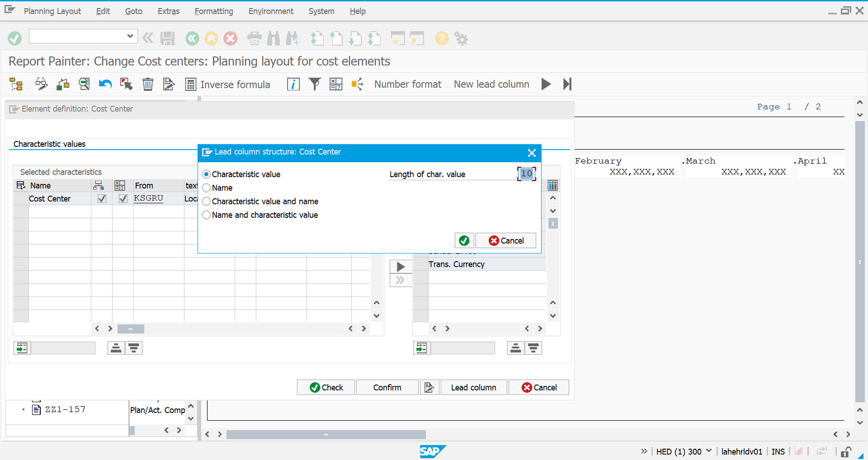
Task: Click the Cost Center row name cell
Action: click(x=59, y=199)
